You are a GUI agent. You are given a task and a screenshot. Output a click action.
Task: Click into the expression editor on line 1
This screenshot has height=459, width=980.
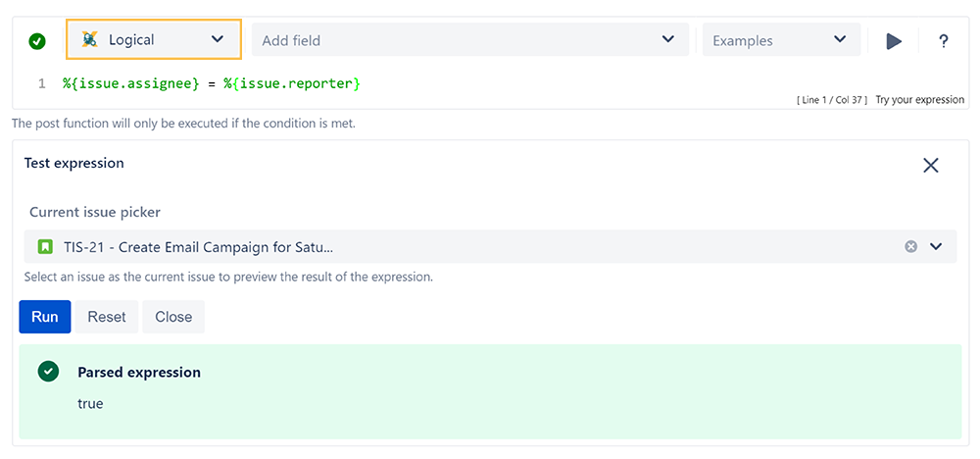[212, 83]
